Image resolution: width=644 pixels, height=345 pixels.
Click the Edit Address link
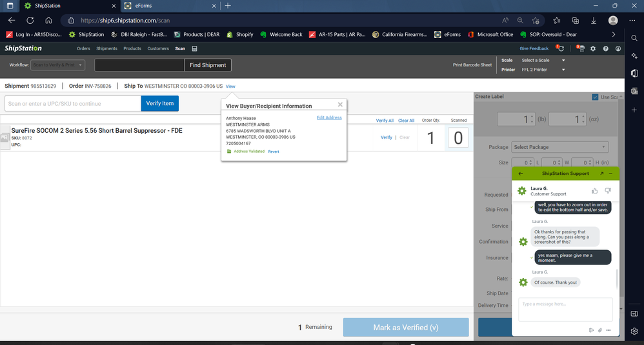click(329, 118)
